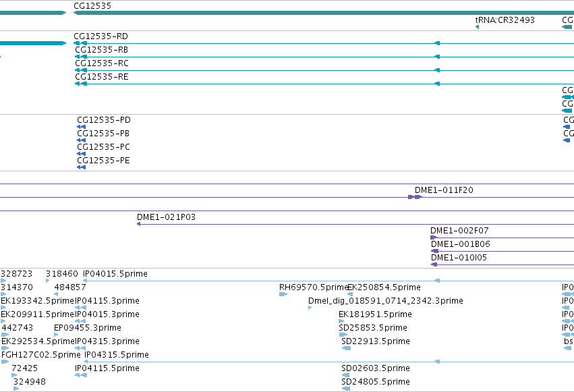Select transcript CG12535-RE label
This screenshot has width=574, height=392.
coord(102,77)
